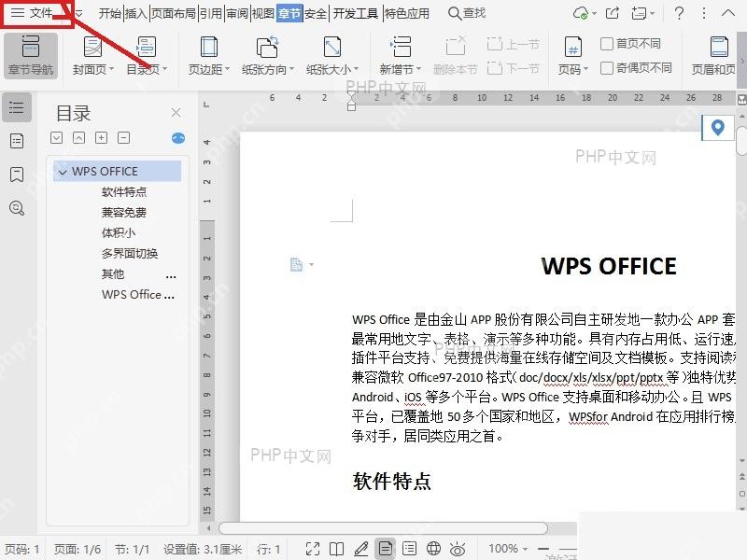This screenshot has height=560, width=747.
Task: Collapse the WPS OFFICE tree node
Action: point(63,172)
